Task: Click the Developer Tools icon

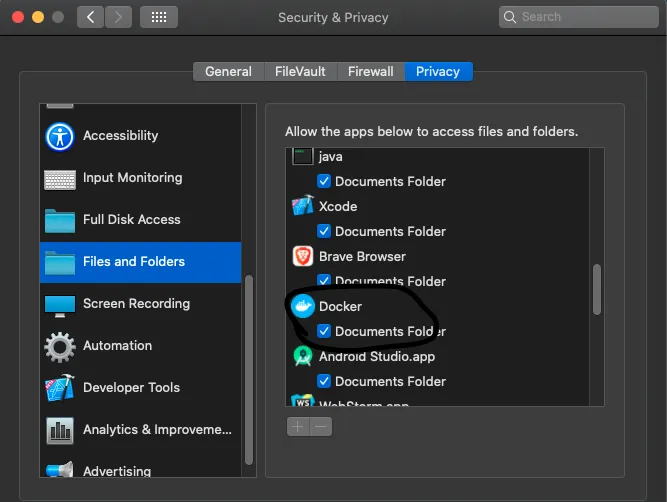Action: 60,388
